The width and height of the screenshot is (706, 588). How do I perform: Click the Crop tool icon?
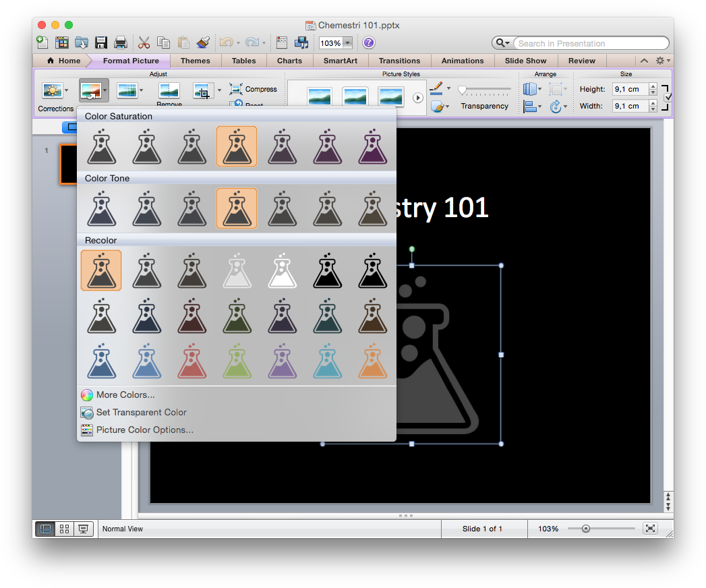point(204,90)
